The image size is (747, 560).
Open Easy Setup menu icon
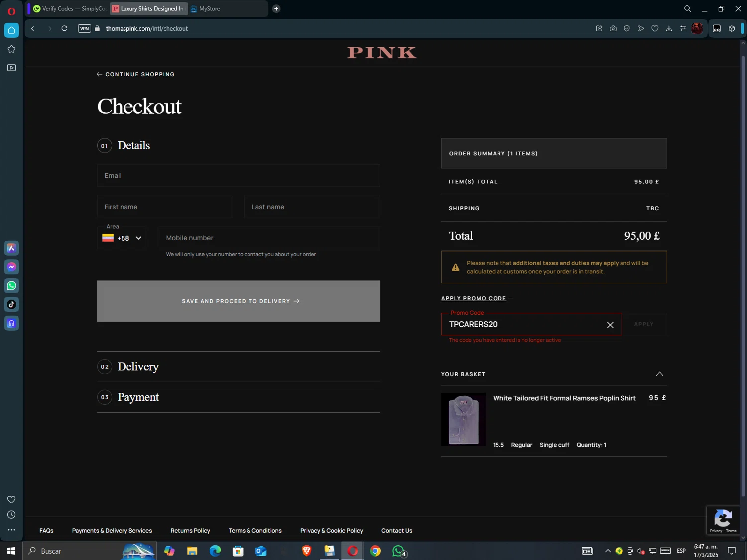point(683,28)
